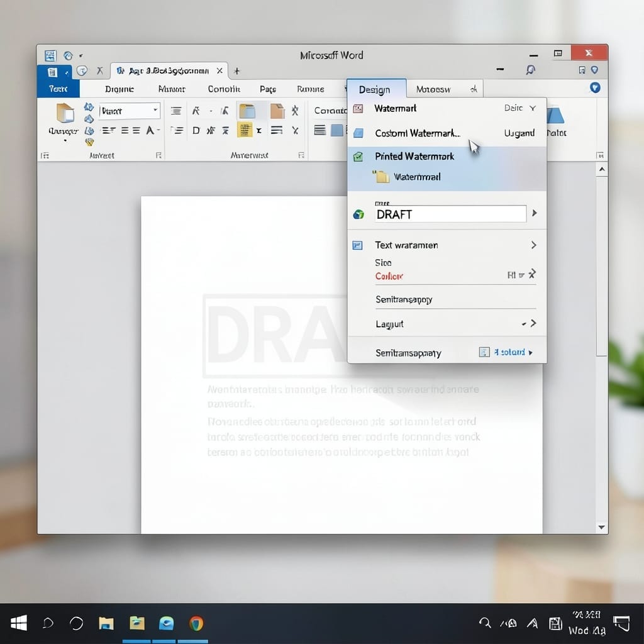Click the justified lines icon under Coraatc
This screenshot has height=644, width=644.
[320, 130]
